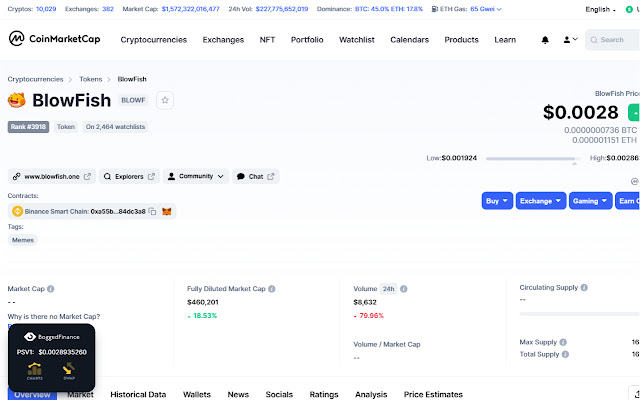
Task: Expand the Gaming dropdown button
Action: [591, 201]
